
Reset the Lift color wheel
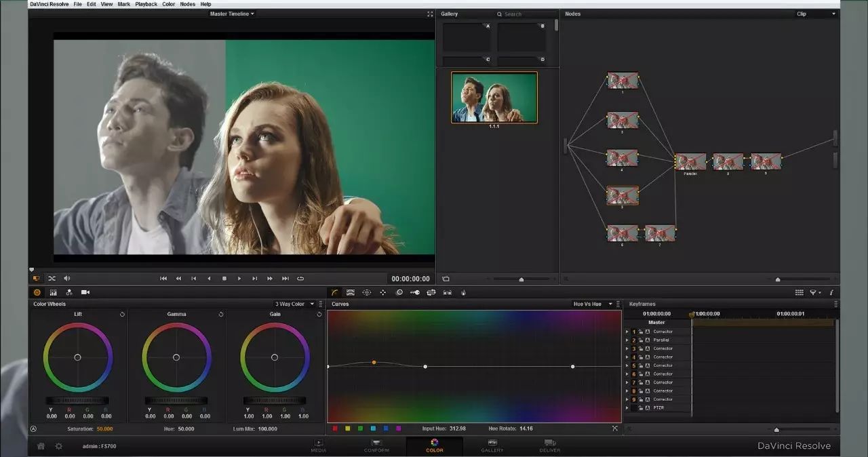click(x=122, y=314)
